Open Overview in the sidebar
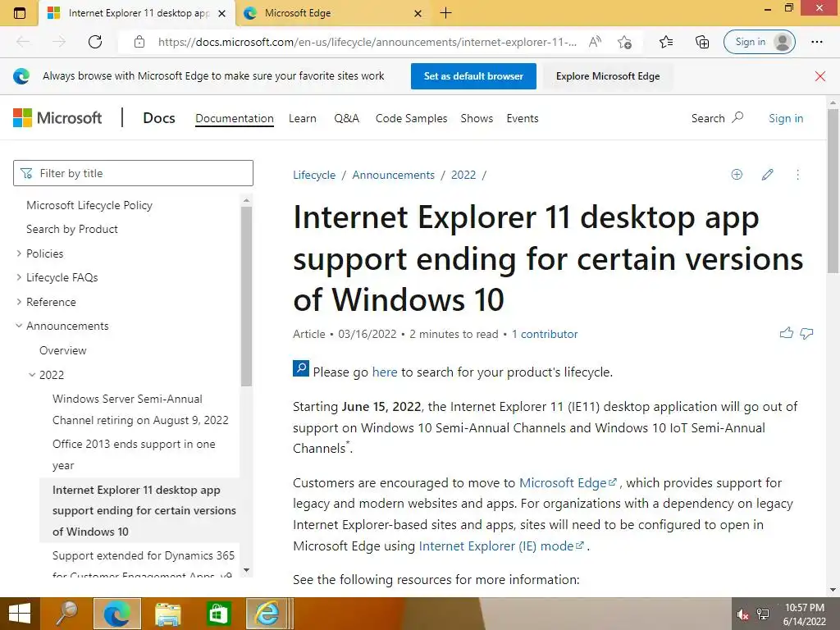 click(62, 350)
